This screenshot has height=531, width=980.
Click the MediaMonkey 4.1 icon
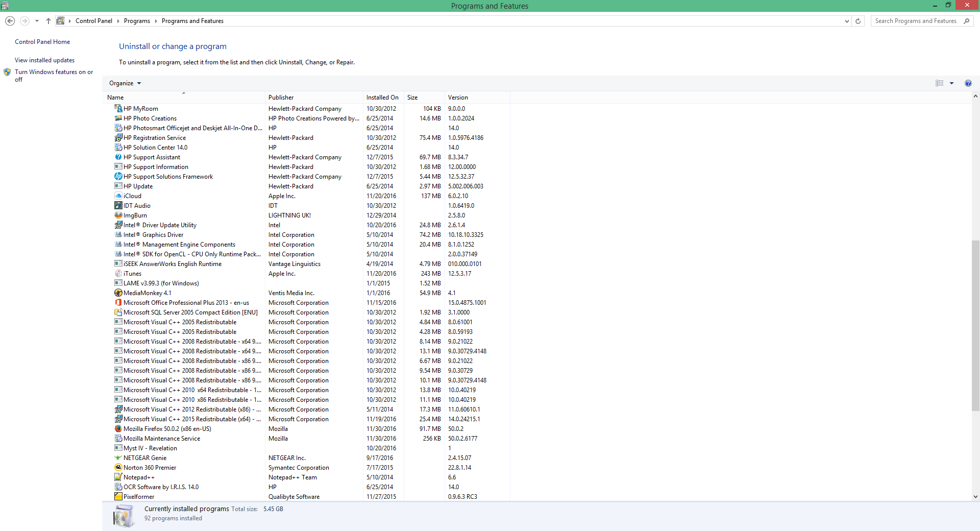(x=118, y=293)
